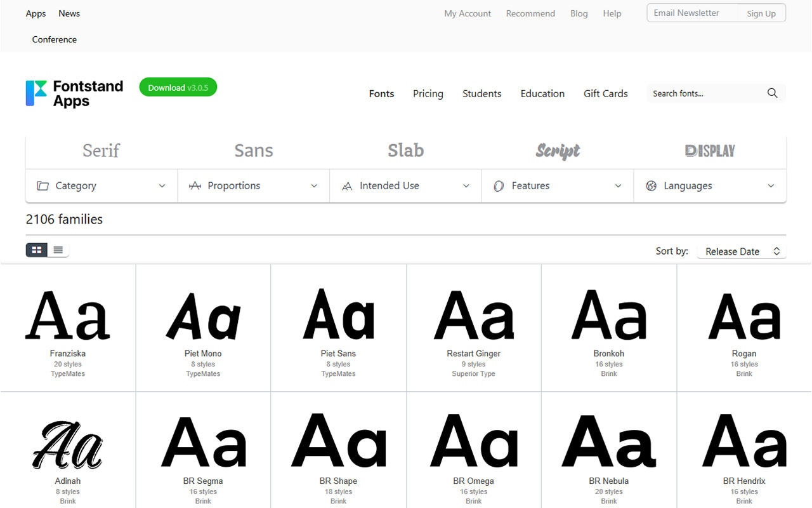This screenshot has width=812, height=508.
Task: Filter by Serif fonts
Action: tap(101, 151)
